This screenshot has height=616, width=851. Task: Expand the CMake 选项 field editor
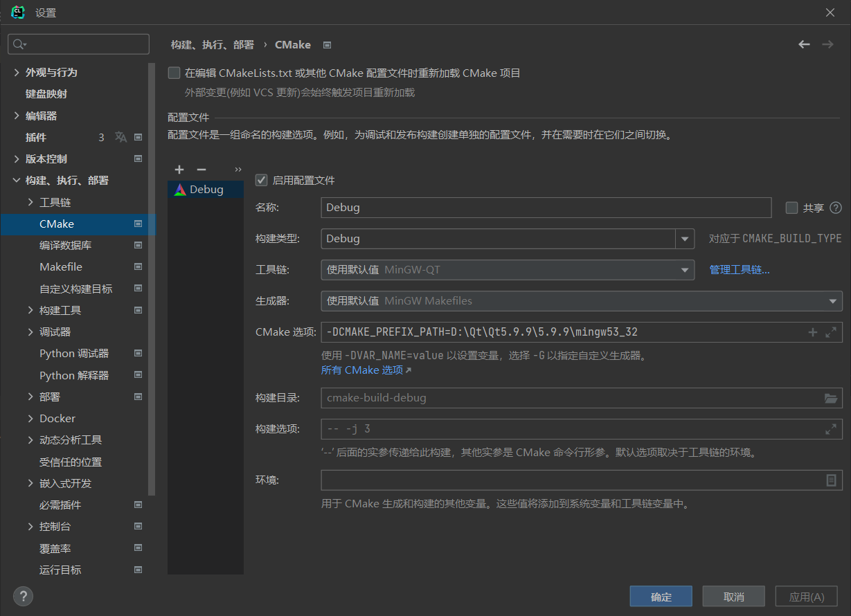[831, 332]
